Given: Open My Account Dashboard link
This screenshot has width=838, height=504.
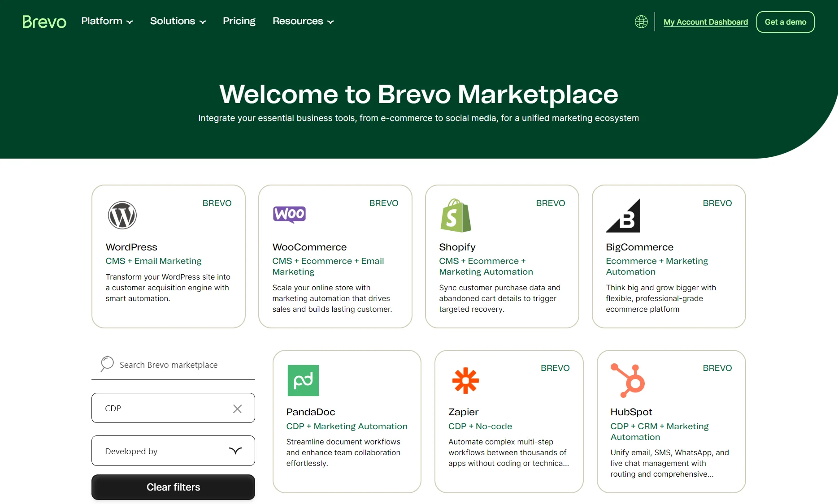Looking at the screenshot, I should click(706, 22).
